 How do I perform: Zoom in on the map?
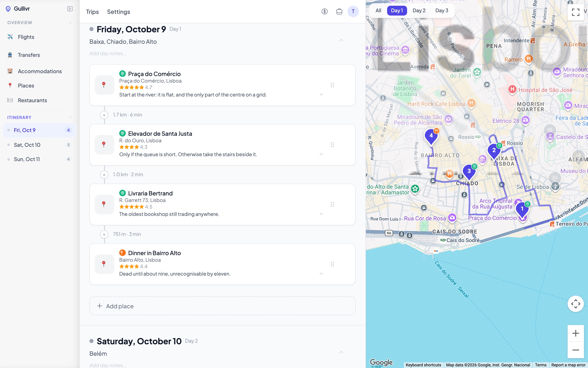tap(576, 333)
